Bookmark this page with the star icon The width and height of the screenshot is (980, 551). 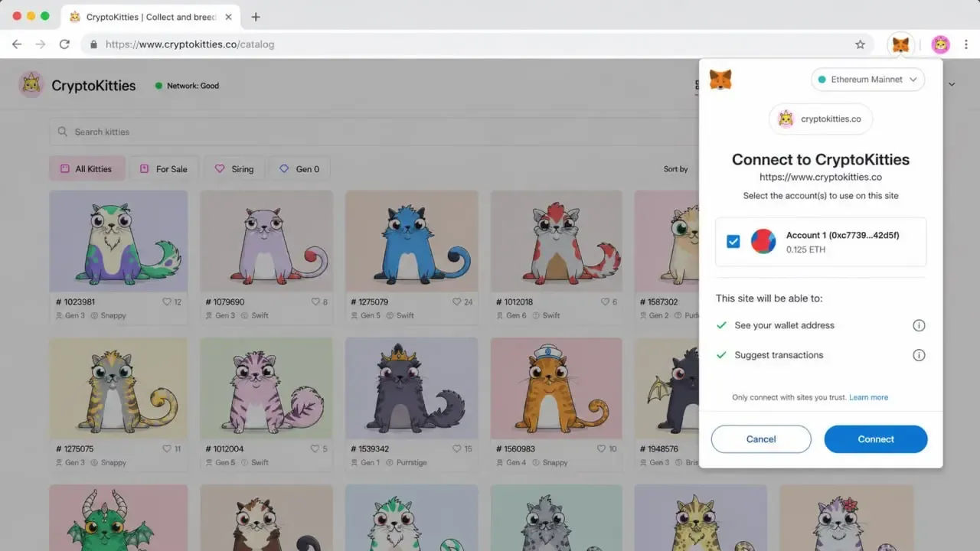[860, 44]
